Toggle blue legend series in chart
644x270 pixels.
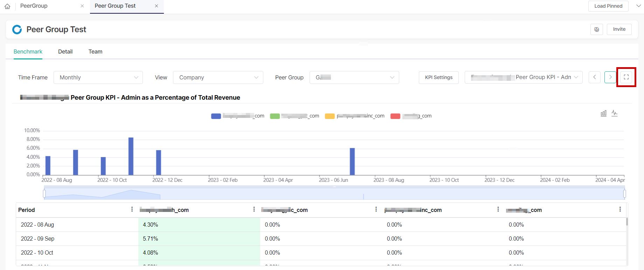pos(216,116)
